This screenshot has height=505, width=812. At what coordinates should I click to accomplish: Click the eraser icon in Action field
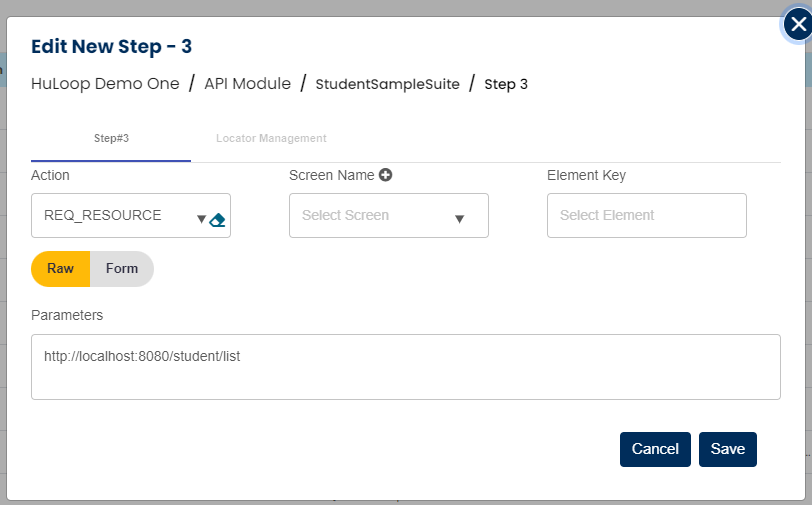click(x=218, y=220)
